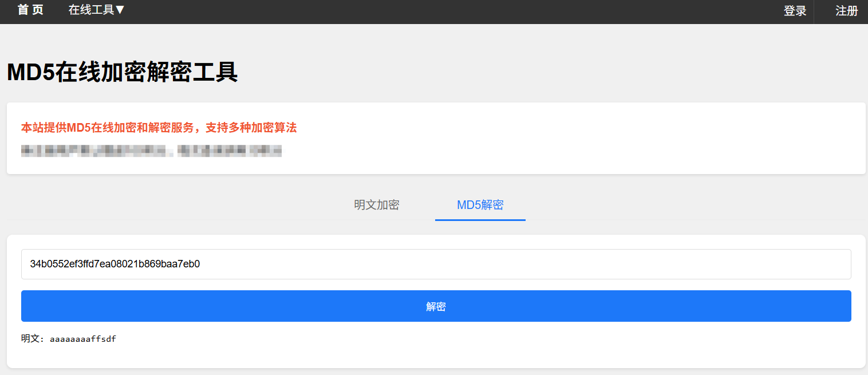Viewport: 868px width, 375px height.
Task: Click the blue underline below MD5解密
Action: (x=480, y=220)
